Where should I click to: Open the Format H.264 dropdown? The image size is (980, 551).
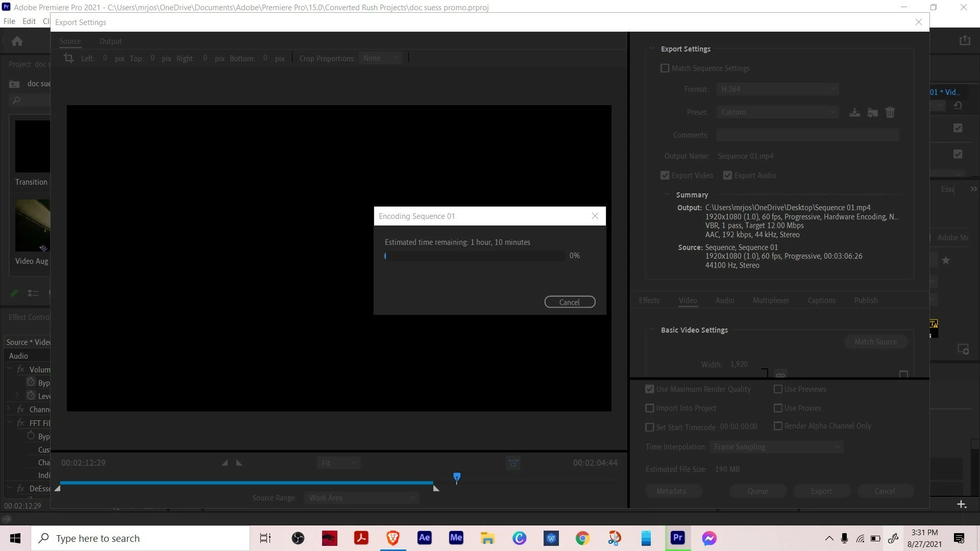tap(777, 89)
